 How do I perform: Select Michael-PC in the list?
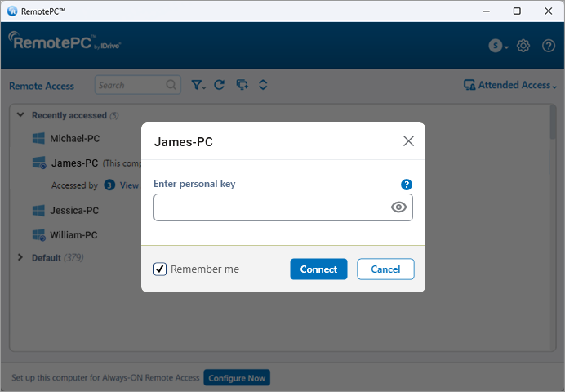(x=74, y=139)
